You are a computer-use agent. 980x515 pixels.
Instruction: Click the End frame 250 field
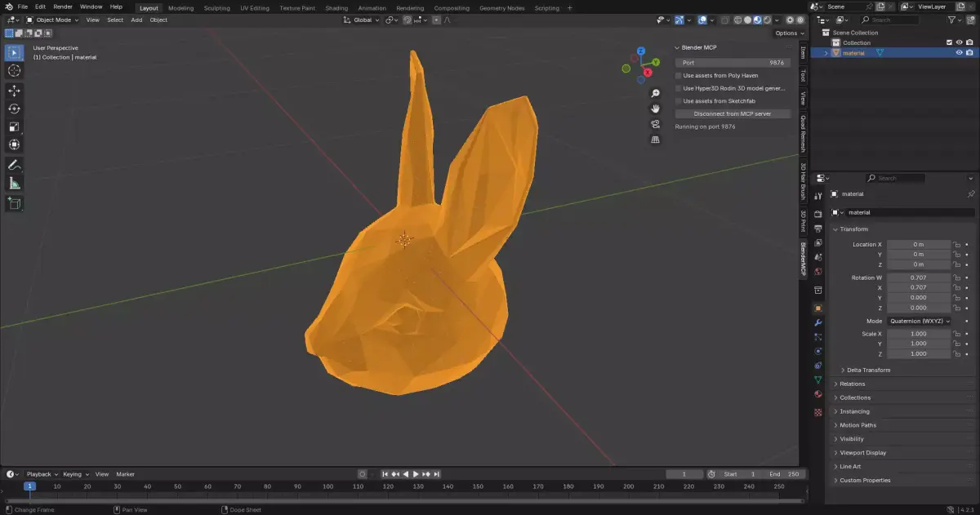pos(785,474)
